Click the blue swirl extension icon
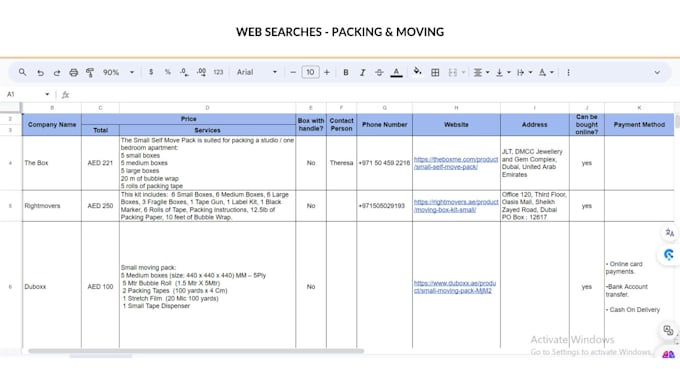Screen dimensions: 680x383 tap(669, 255)
